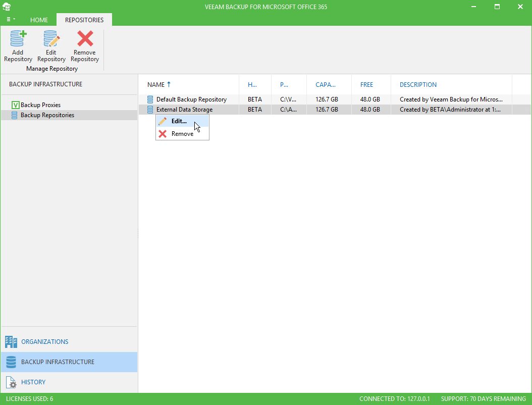The height and width of the screenshot is (405, 532).
Task: Click the red X icon beside Remove entry
Action: (x=163, y=134)
